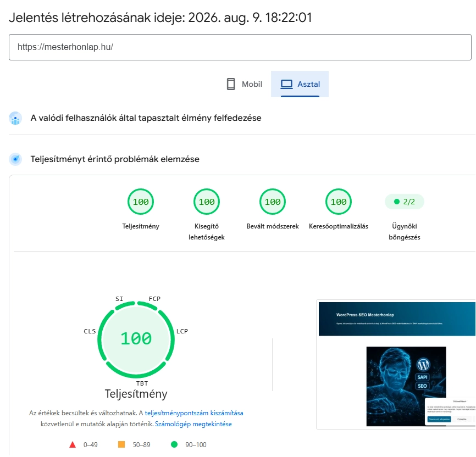
Task: Open the Kisegítő lehetőségek 100 score gauge
Action: (x=207, y=202)
